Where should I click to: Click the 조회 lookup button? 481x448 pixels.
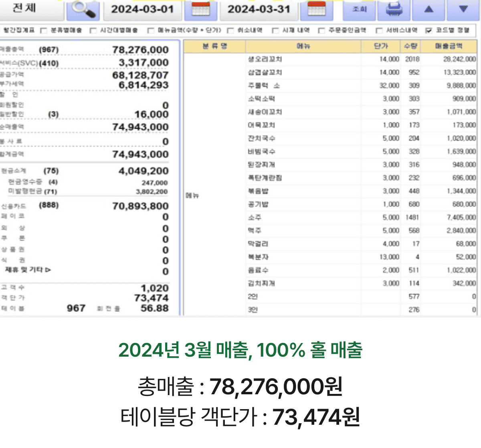click(359, 10)
